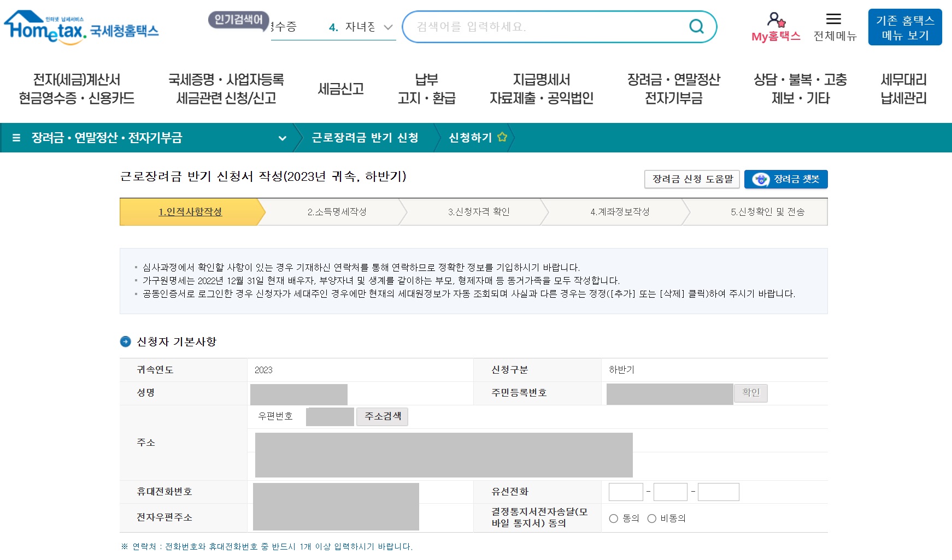This screenshot has width=952, height=560.
Task: Click the search text input field
Action: 546,26
